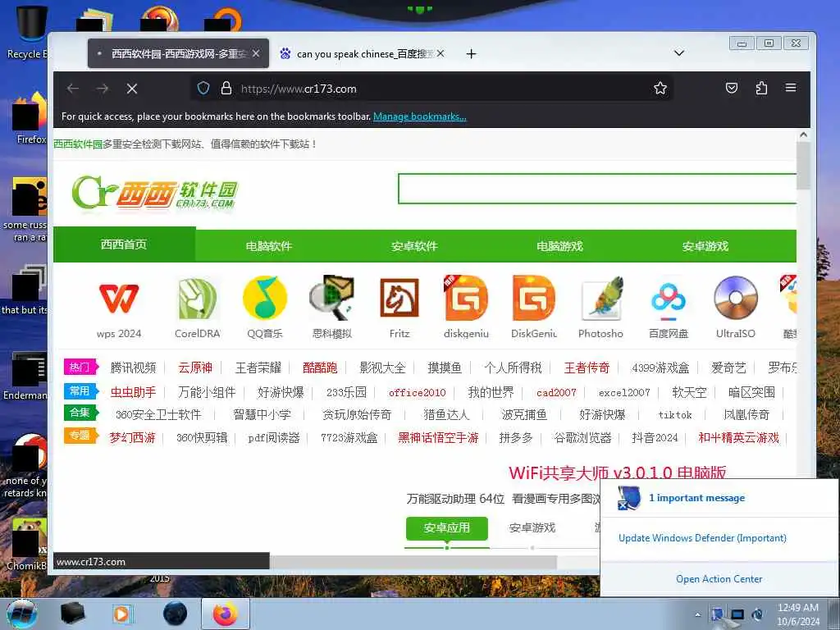This screenshot has width=840, height=630.
Task: Click the WiFi共享大师 v3.0.1.0 headline
Action: 617,472
